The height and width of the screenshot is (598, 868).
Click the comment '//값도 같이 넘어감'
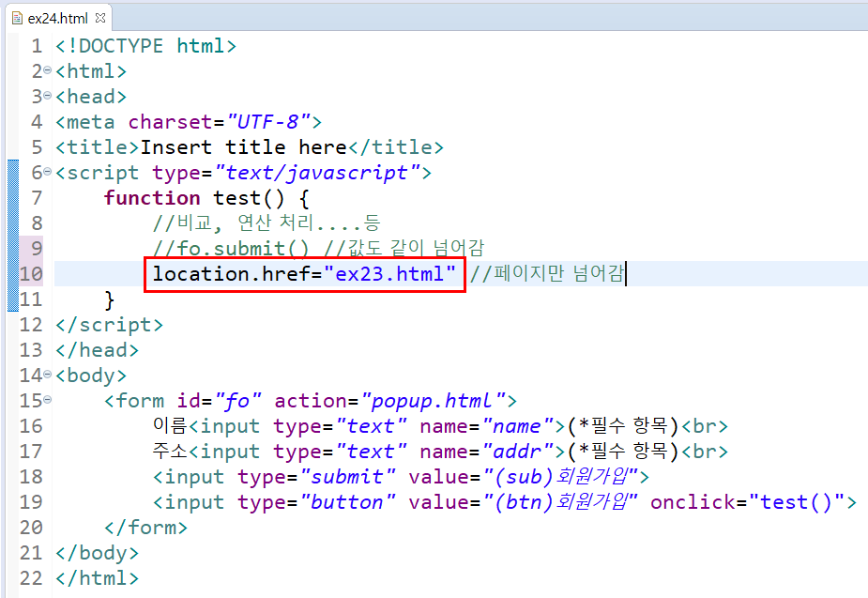(404, 248)
